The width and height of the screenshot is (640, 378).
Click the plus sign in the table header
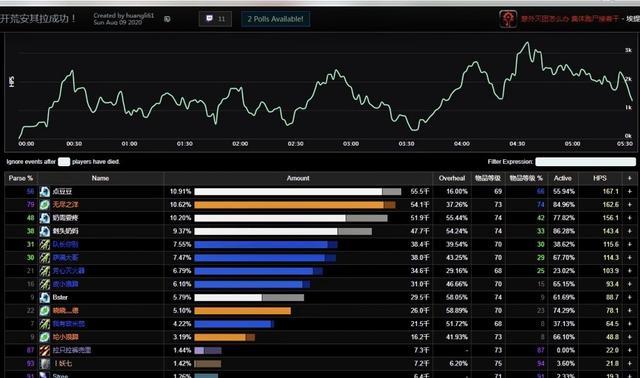coord(629,178)
